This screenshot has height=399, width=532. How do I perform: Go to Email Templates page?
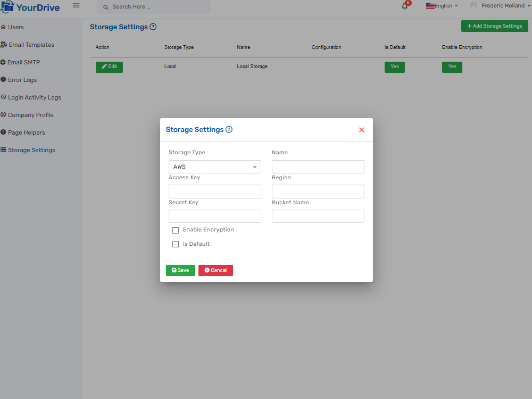pyautogui.click(x=31, y=45)
